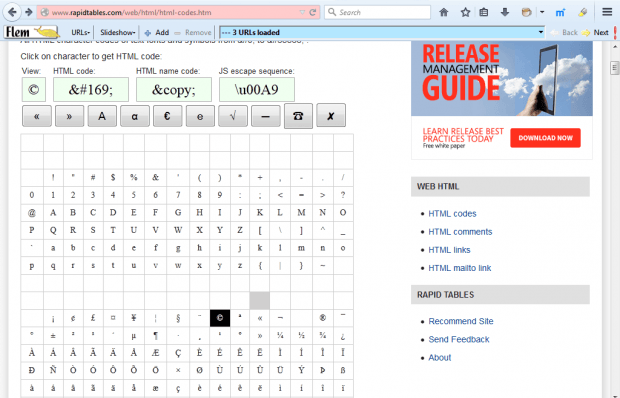Select the Greek alpha category button
Viewport: 620px width, 398px height.
tap(135, 116)
